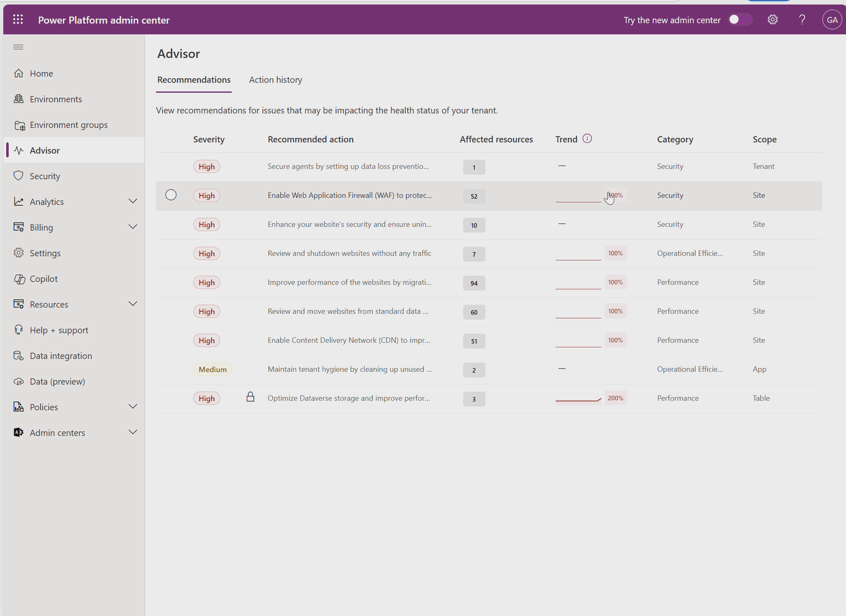This screenshot has width=846, height=616.
Task: Switch to the Action history tab
Action: tap(275, 79)
